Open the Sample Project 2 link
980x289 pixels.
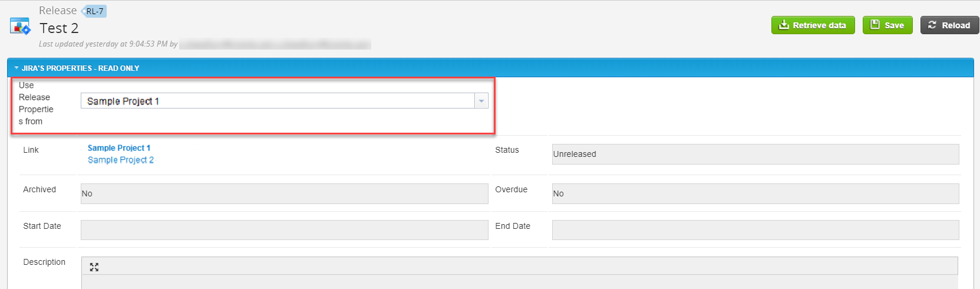tap(121, 160)
